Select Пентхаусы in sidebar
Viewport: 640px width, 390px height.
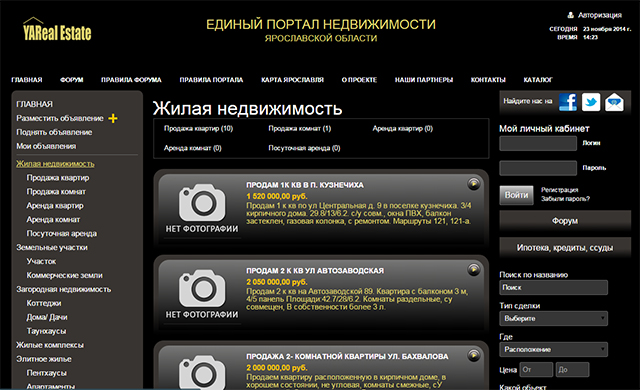46,373
